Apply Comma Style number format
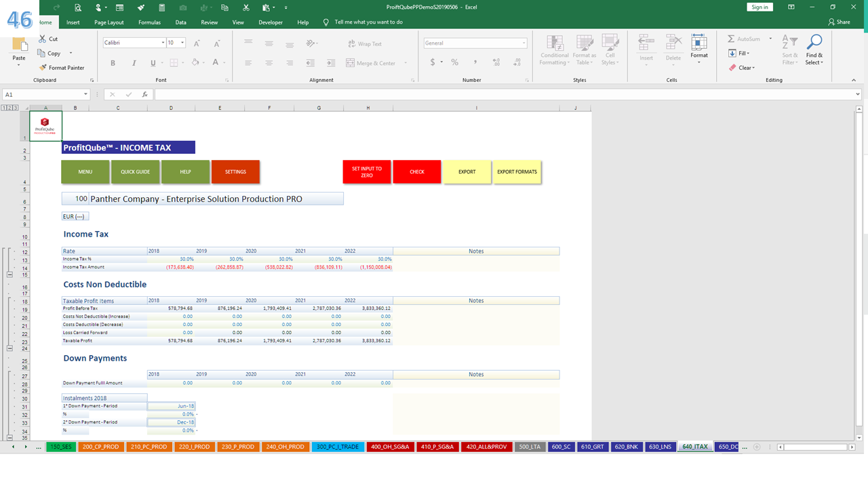This screenshot has height=488, width=868. point(475,62)
